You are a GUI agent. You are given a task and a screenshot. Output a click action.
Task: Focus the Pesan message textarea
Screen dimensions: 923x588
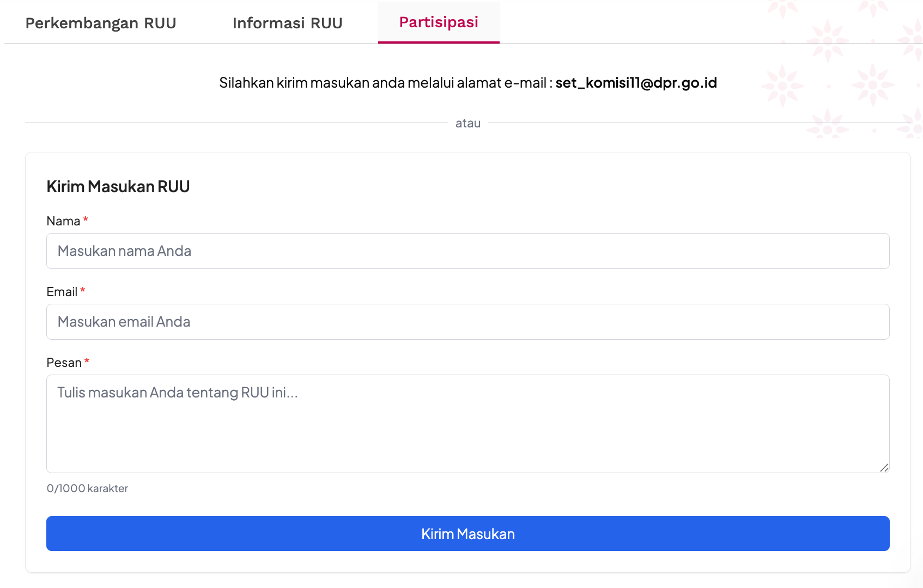click(x=467, y=424)
